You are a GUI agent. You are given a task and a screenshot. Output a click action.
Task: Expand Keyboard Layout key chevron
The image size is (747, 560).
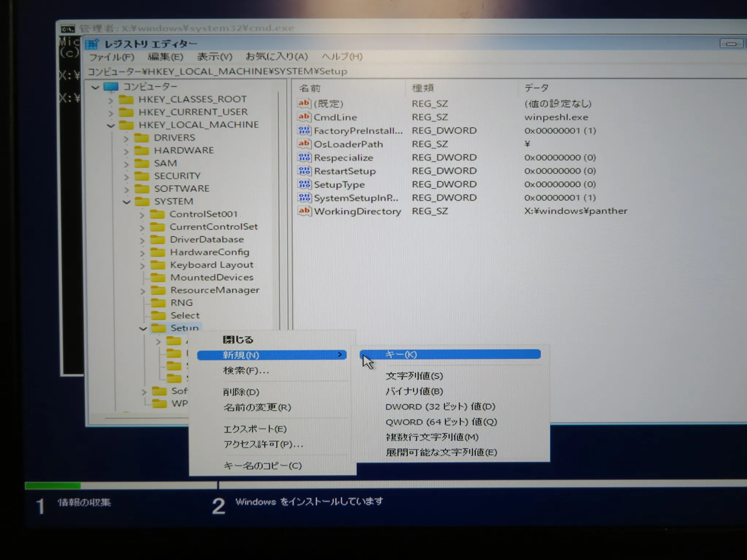coord(142,266)
